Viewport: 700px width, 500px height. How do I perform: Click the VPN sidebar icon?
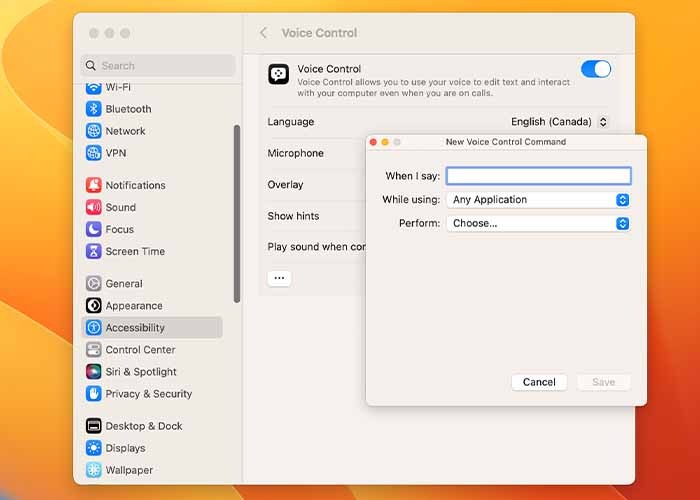coord(93,153)
